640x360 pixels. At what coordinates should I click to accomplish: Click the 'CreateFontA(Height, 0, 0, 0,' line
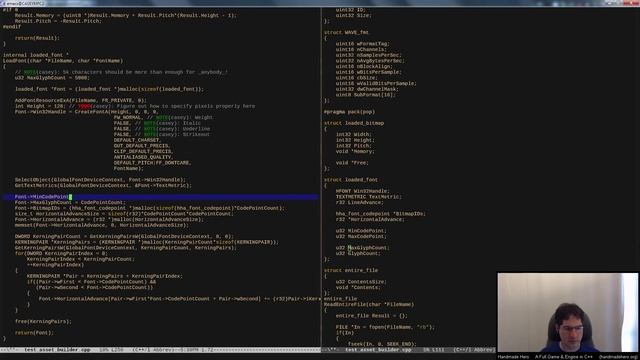(87, 112)
